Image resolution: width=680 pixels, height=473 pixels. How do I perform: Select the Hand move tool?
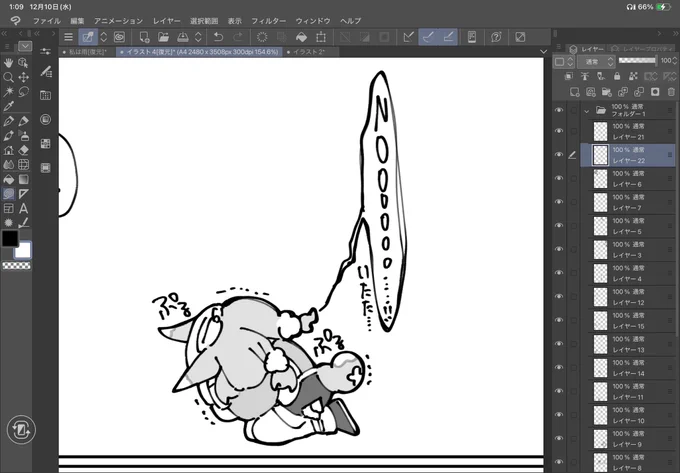(8, 63)
